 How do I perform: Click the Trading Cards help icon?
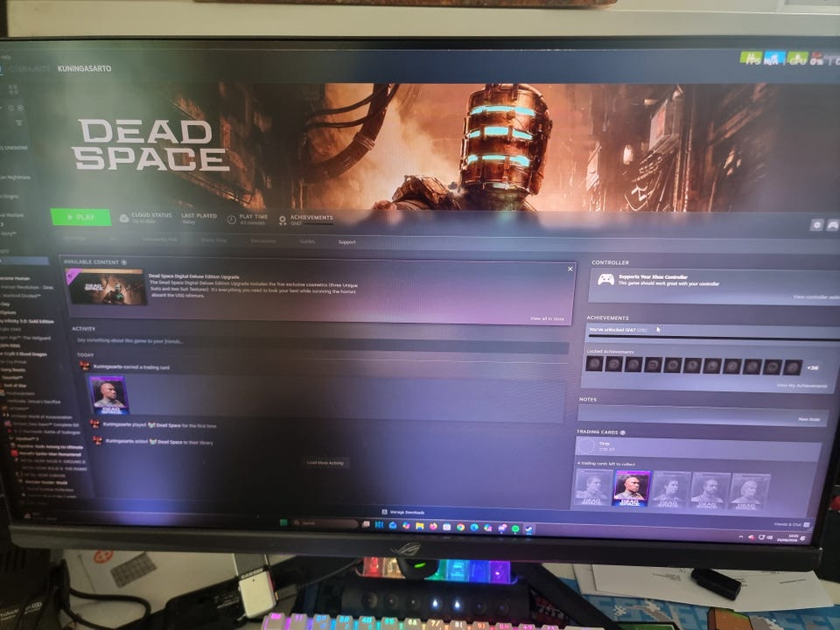tap(622, 431)
